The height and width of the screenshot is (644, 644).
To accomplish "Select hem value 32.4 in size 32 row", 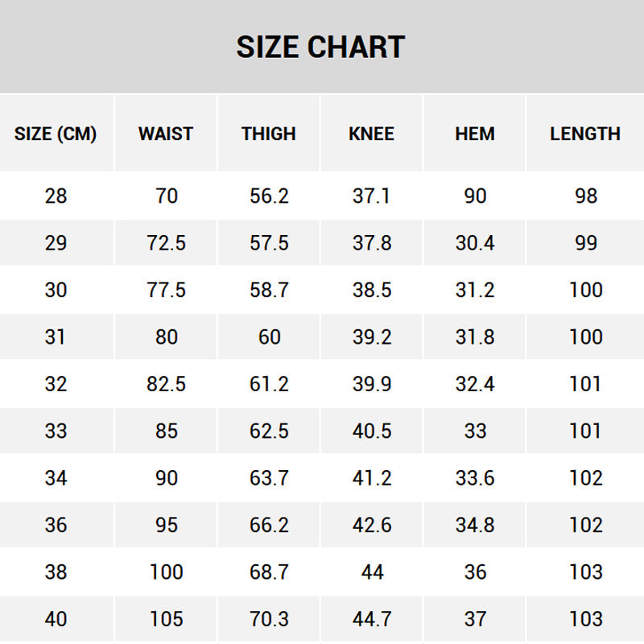I will (475, 384).
